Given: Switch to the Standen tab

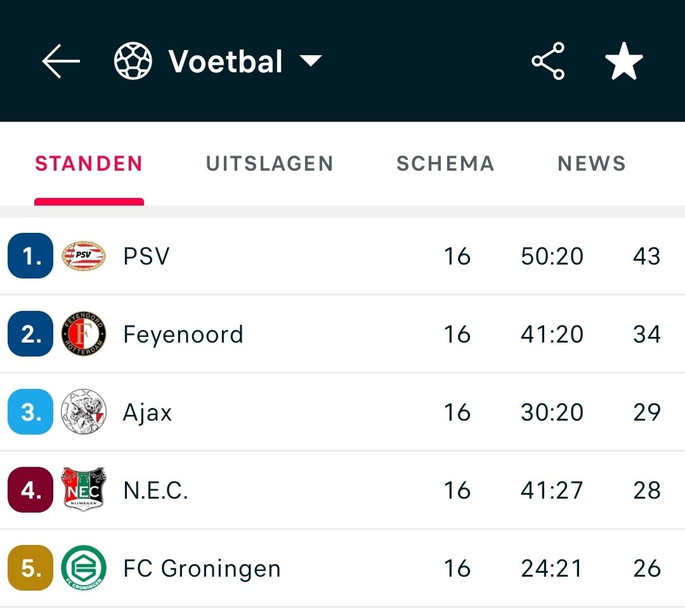Looking at the screenshot, I should coord(89,164).
